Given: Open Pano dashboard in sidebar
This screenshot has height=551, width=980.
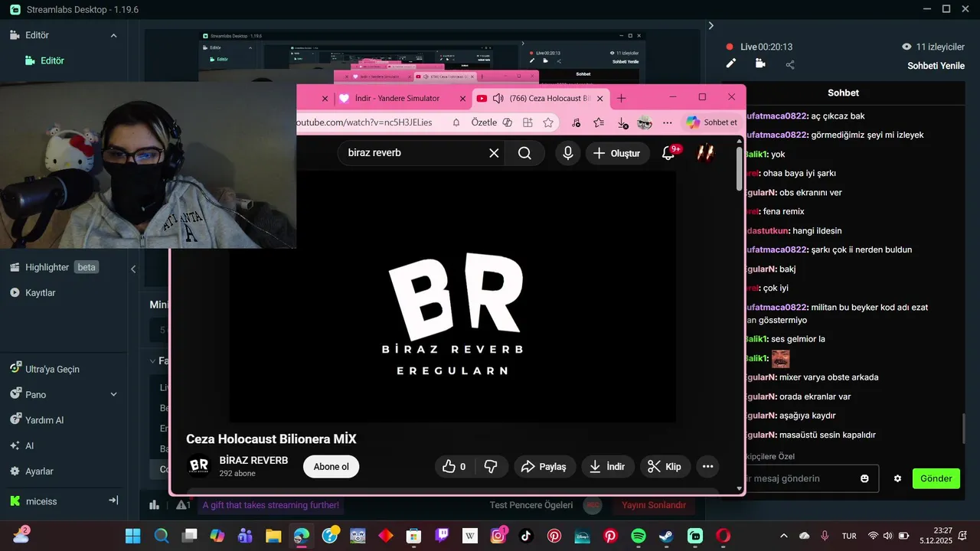Looking at the screenshot, I should tap(28, 394).
